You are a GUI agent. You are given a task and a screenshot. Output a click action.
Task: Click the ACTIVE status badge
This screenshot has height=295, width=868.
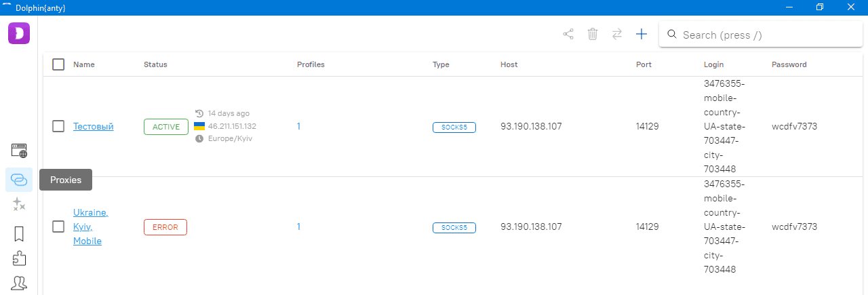(165, 127)
